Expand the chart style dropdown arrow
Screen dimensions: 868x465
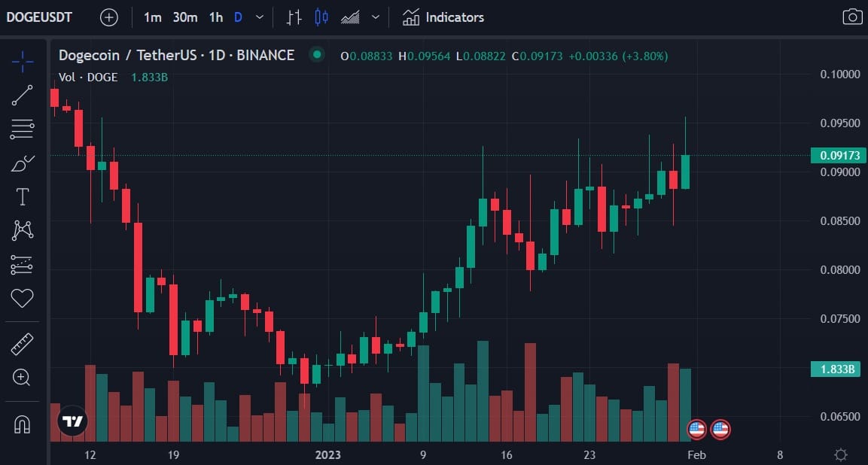coord(376,17)
